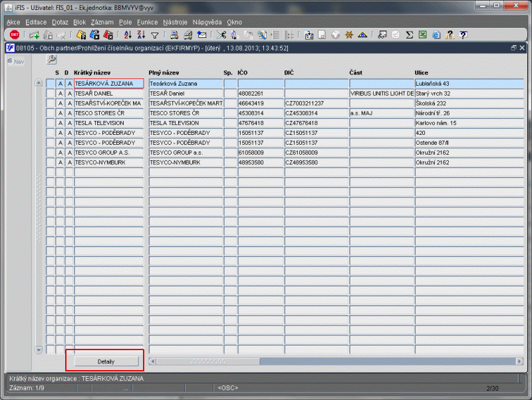Click the ship's wheel icon

tap(348, 35)
